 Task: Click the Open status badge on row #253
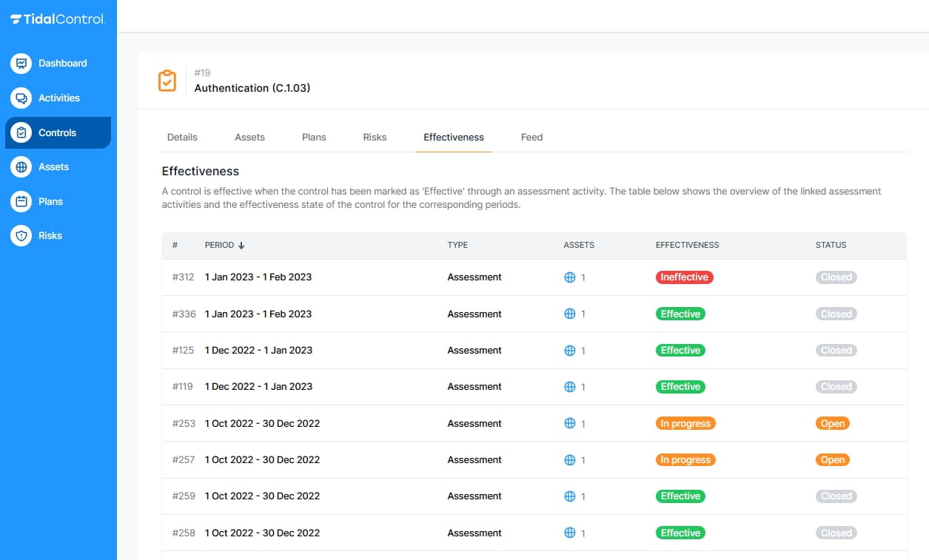tap(832, 423)
